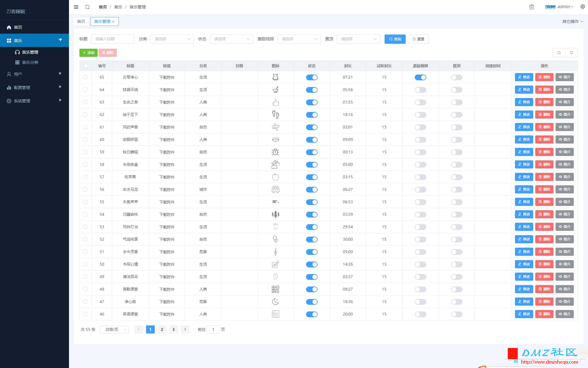Click the trash can icon in header
Viewport: 588px width, 368px height.
pos(531,7)
